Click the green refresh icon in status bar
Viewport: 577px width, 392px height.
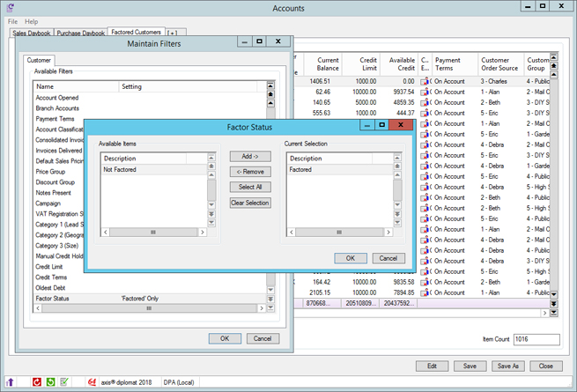50,382
